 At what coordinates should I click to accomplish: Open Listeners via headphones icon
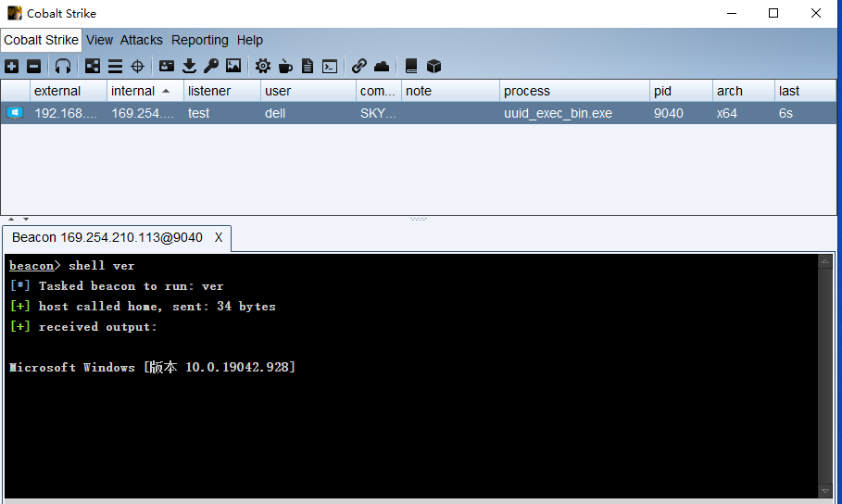click(x=63, y=66)
